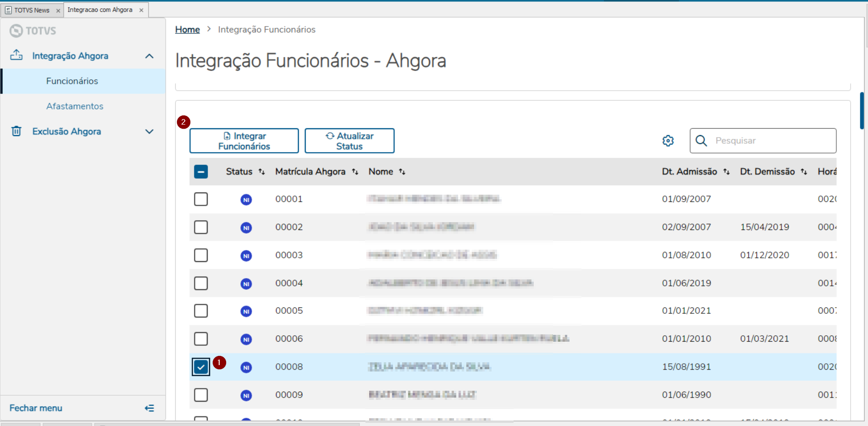Click the trash icon beside Exclusão Ahgora
The height and width of the screenshot is (426, 868).
tap(17, 131)
